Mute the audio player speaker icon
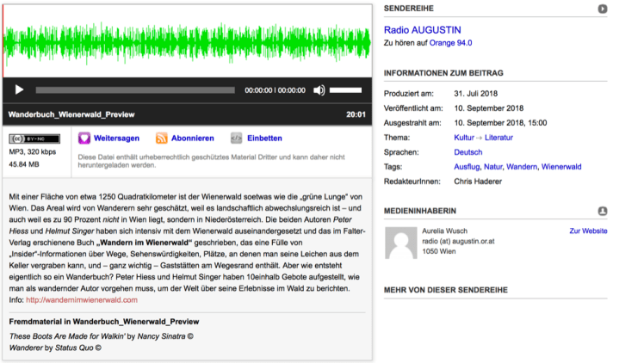Image resolution: width=644 pixels, height=363 pixels. point(319,89)
